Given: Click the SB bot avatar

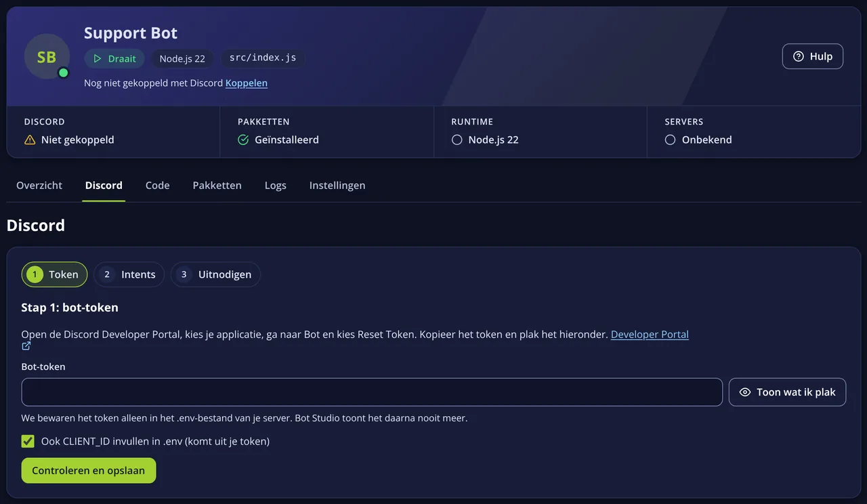Looking at the screenshot, I should click(x=47, y=57).
